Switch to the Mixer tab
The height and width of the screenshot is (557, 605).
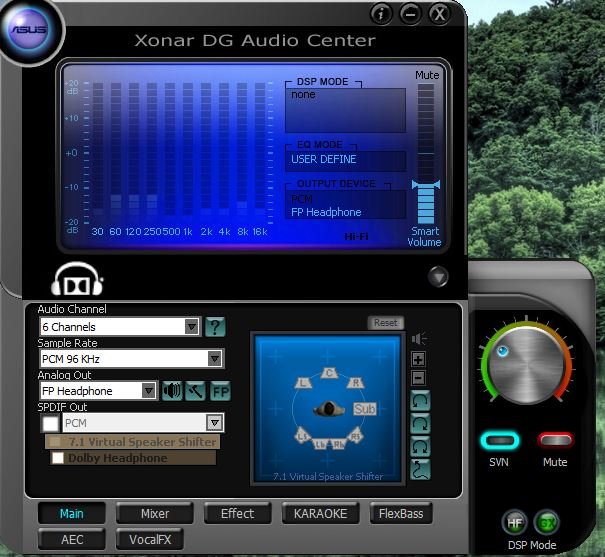154,513
